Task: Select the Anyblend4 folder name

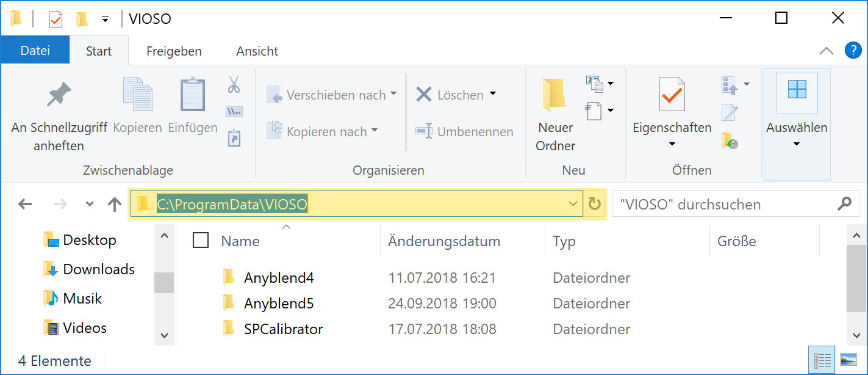Action: coord(279,278)
